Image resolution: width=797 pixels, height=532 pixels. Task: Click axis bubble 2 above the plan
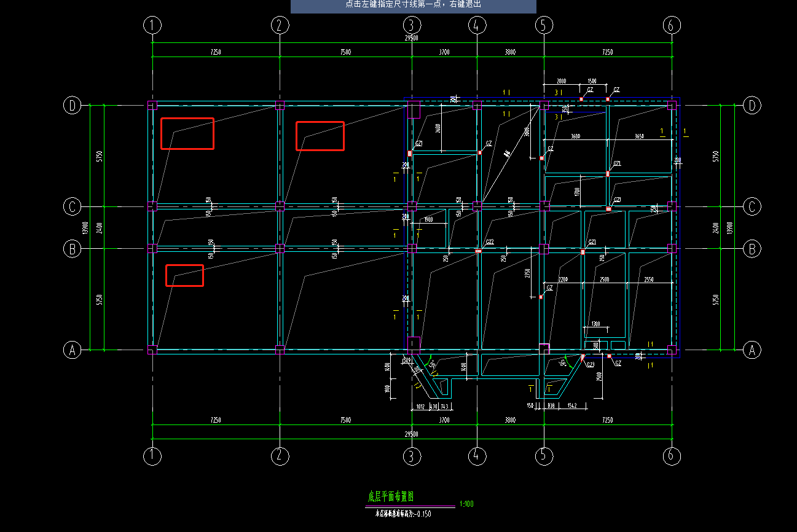coord(280,25)
